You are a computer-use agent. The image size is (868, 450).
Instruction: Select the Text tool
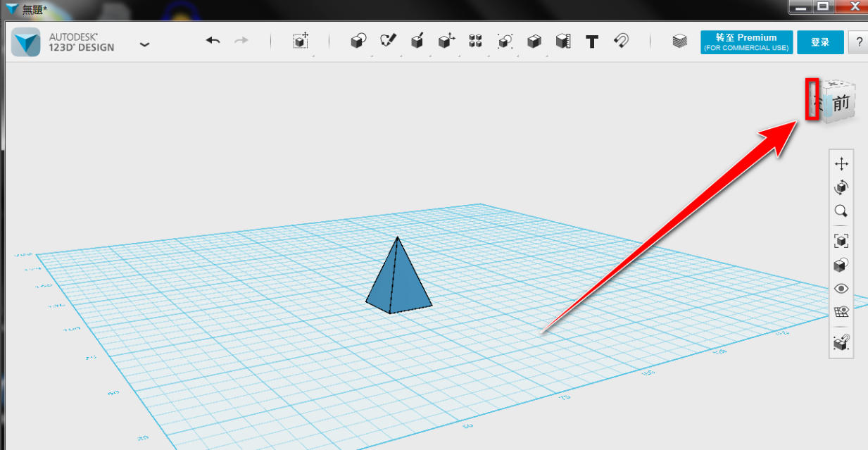592,42
